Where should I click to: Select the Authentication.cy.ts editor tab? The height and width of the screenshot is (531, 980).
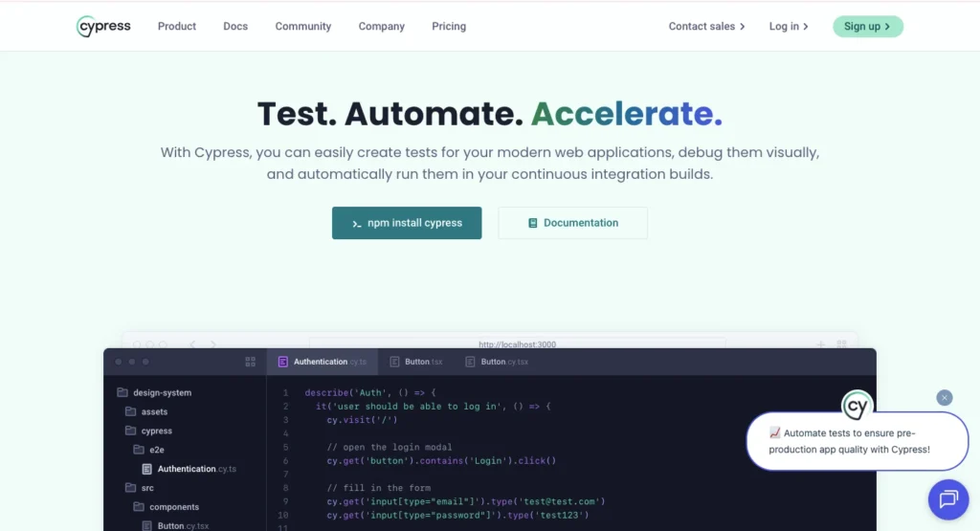coord(323,362)
